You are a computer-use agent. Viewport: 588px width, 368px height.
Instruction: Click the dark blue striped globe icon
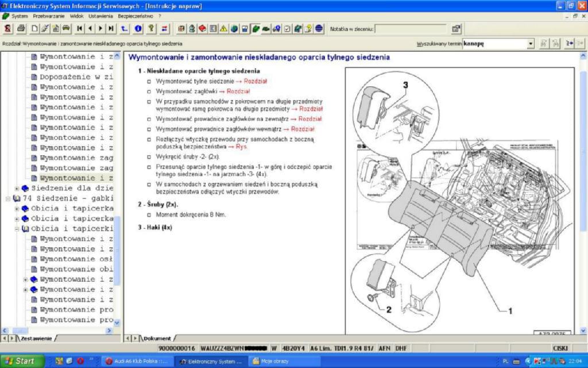pos(319,29)
